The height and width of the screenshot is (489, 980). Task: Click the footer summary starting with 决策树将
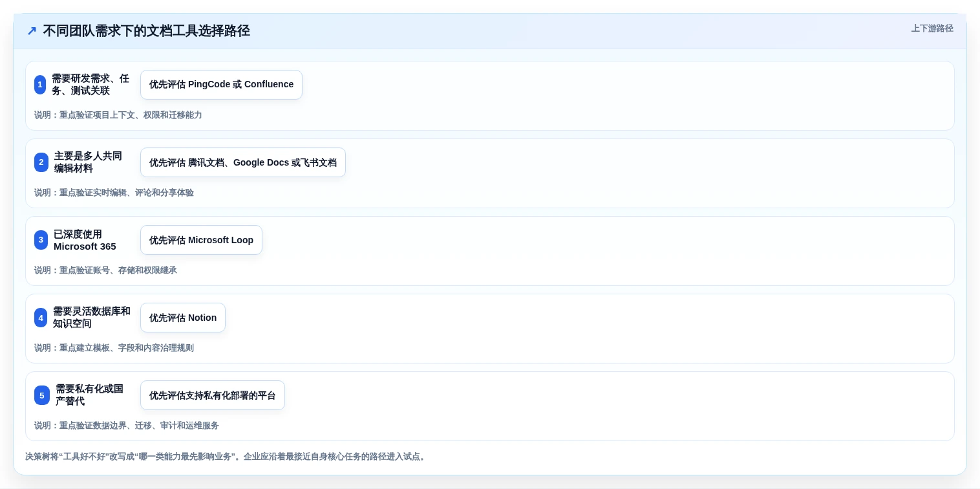[x=226, y=457]
